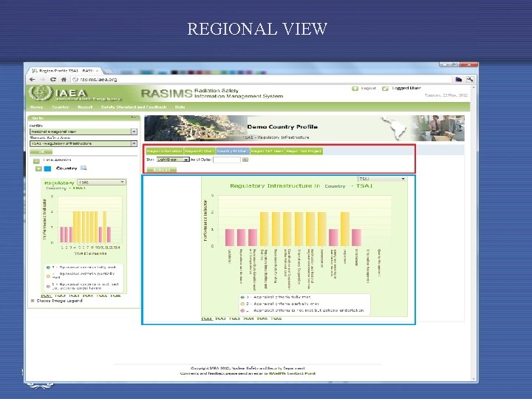Click the report icon beside Country in tree
This screenshot has height=399, width=532.
point(83,168)
